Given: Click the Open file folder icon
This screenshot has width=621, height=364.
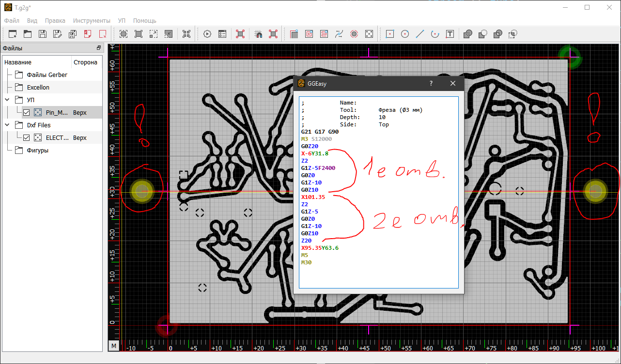Looking at the screenshot, I should tap(28, 34).
